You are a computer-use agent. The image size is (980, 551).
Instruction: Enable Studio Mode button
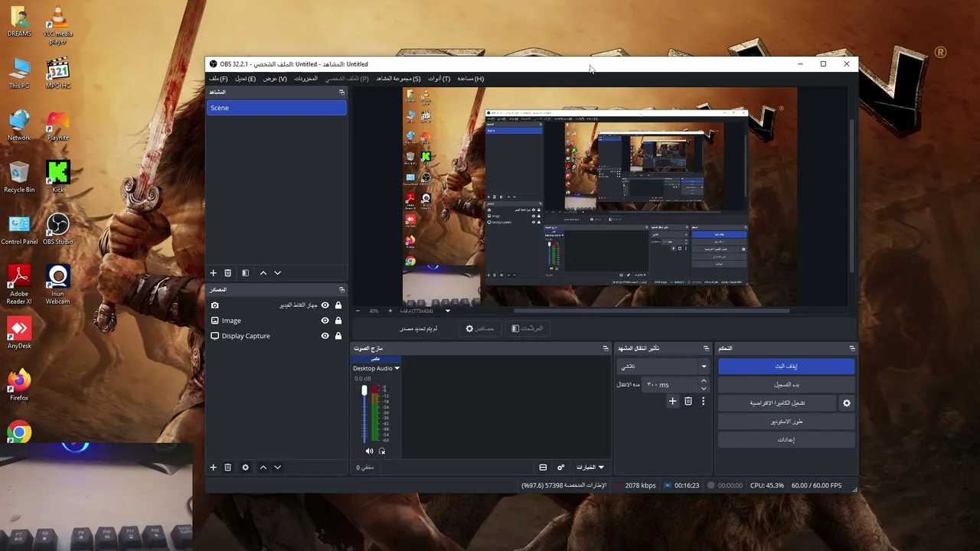click(x=786, y=421)
